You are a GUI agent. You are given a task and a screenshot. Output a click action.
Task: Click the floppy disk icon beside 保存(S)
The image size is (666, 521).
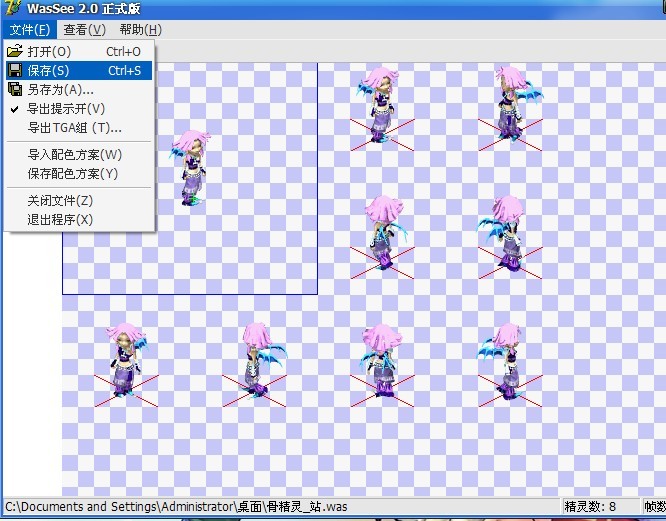15,70
